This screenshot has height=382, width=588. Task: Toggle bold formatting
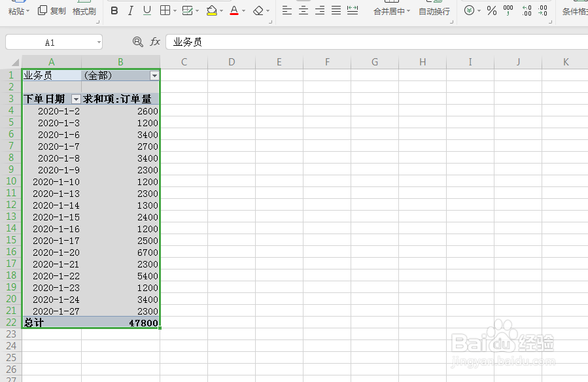pyautogui.click(x=114, y=11)
